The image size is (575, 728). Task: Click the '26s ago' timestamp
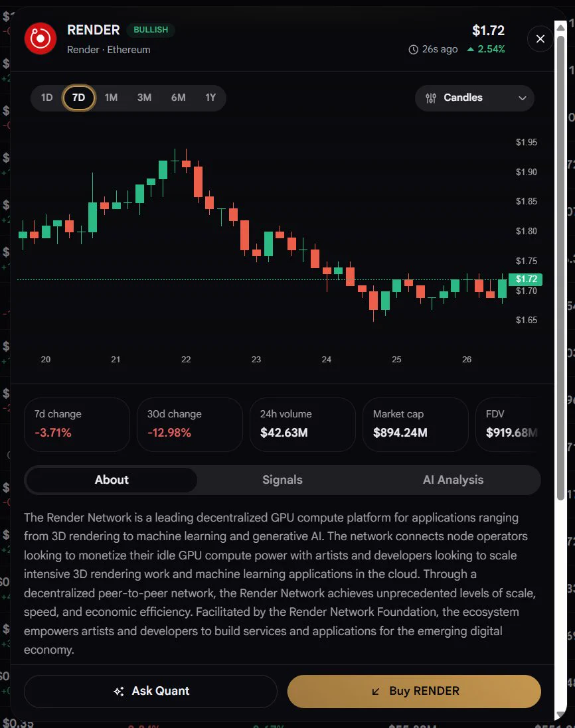tap(440, 49)
